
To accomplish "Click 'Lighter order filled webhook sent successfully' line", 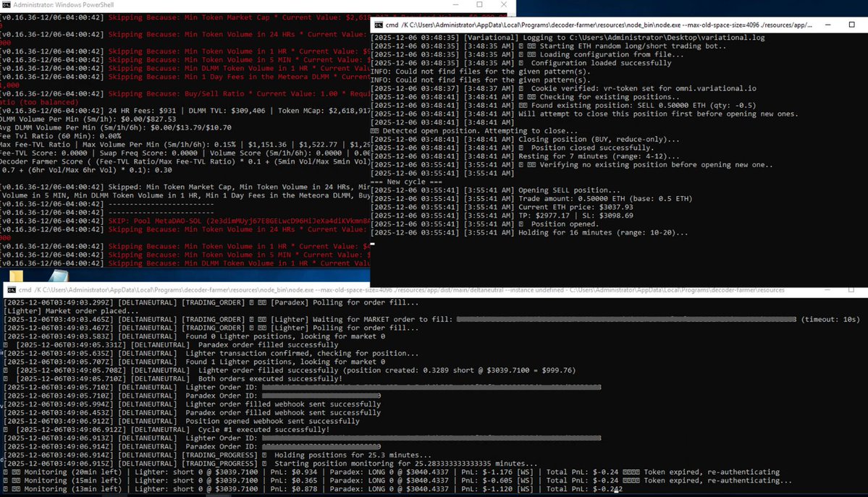I will tap(192, 404).
